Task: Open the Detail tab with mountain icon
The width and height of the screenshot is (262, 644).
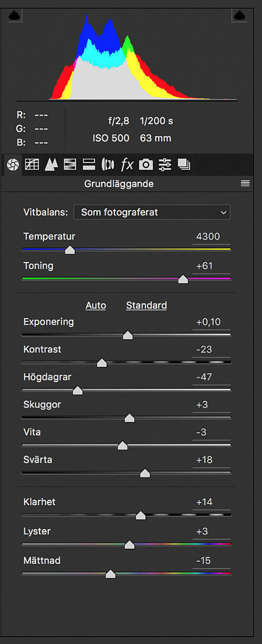Action: (x=51, y=165)
